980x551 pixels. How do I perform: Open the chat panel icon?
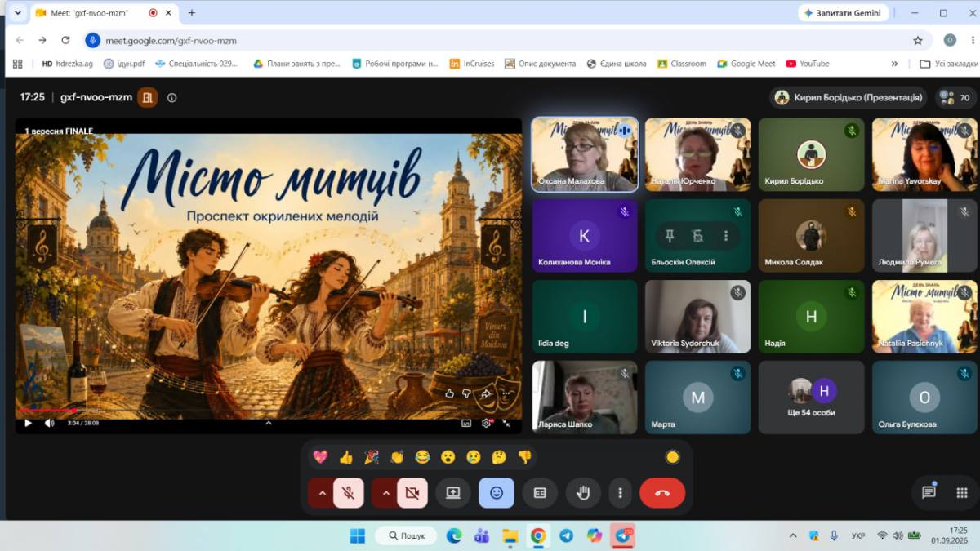point(929,492)
